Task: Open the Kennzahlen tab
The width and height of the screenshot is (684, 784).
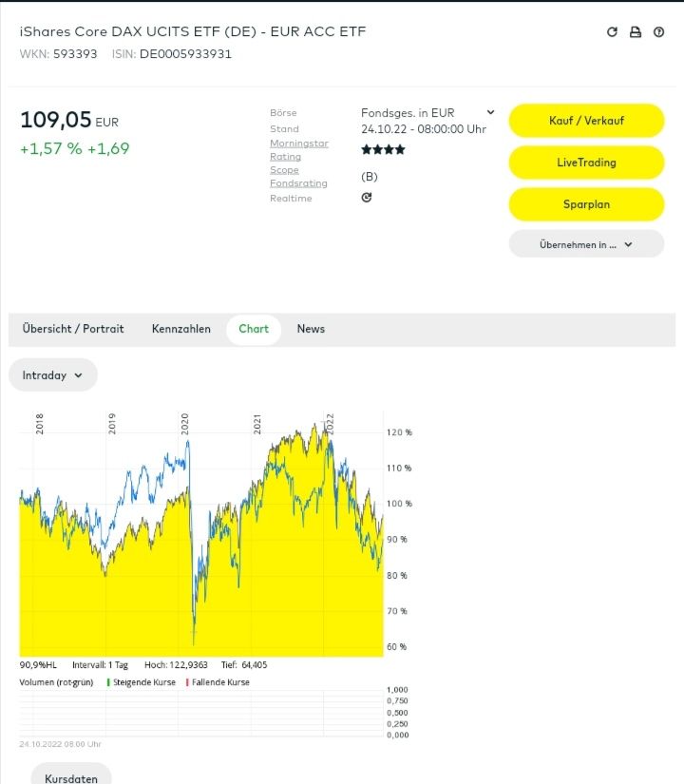Action: [x=181, y=329]
